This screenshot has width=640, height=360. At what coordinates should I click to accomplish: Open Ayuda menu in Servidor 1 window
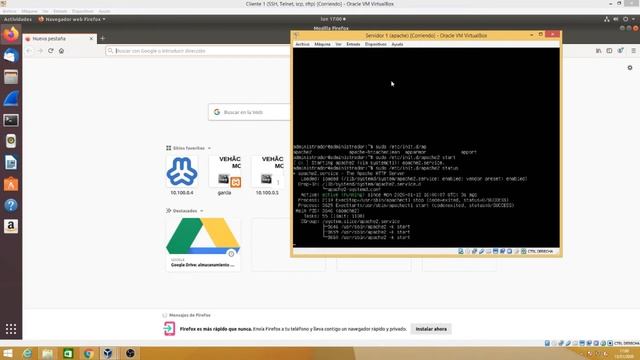click(397, 44)
